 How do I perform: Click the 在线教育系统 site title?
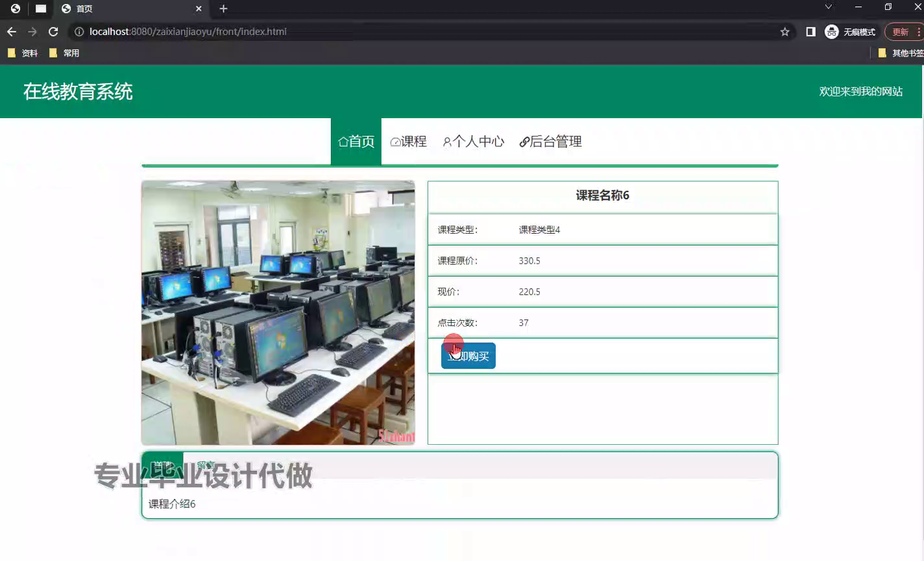click(78, 92)
